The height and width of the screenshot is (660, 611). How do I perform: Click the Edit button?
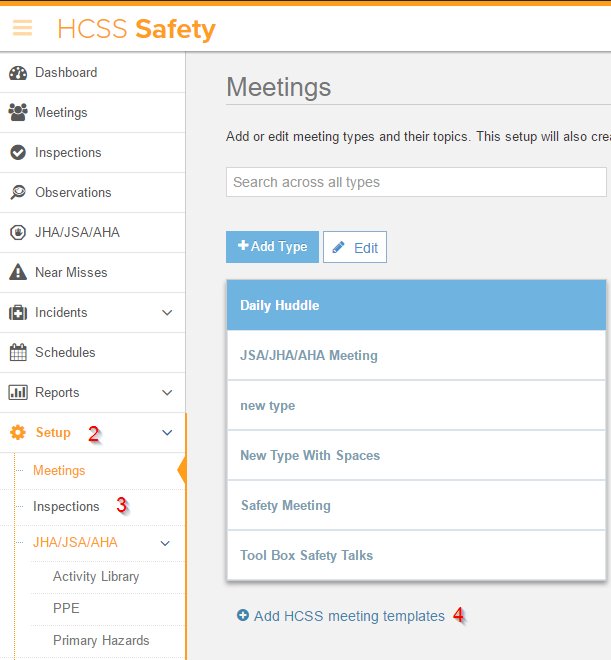coord(355,248)
